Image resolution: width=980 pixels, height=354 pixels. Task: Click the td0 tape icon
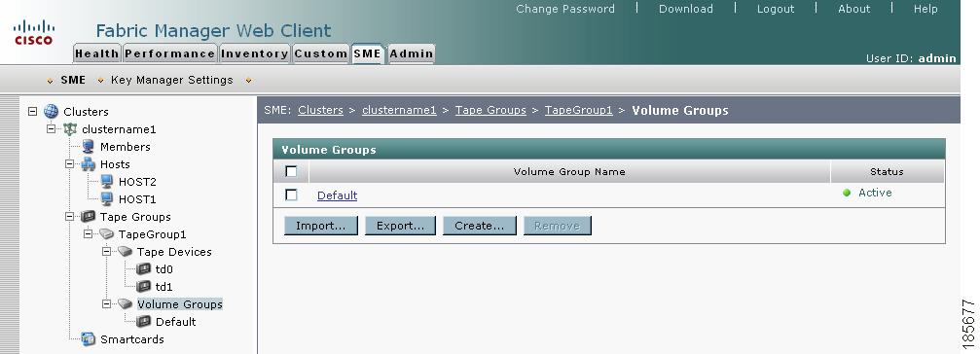point(144,269)
